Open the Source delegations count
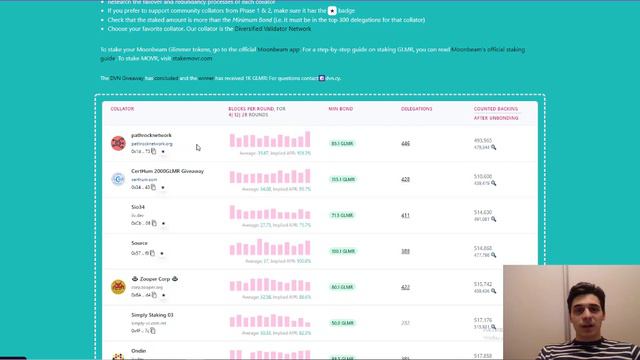Viewport: 640px width, 360px height. pos(405,251)
